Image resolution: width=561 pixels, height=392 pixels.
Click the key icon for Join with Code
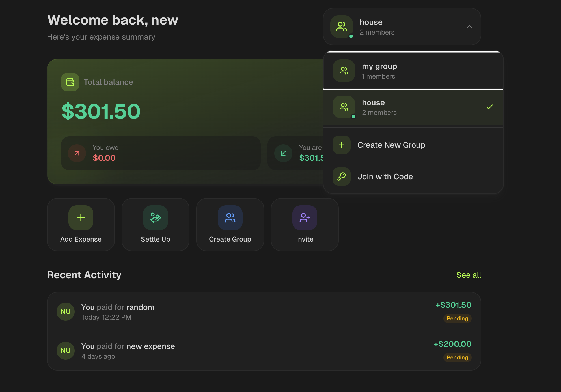[x=342, y=176]
